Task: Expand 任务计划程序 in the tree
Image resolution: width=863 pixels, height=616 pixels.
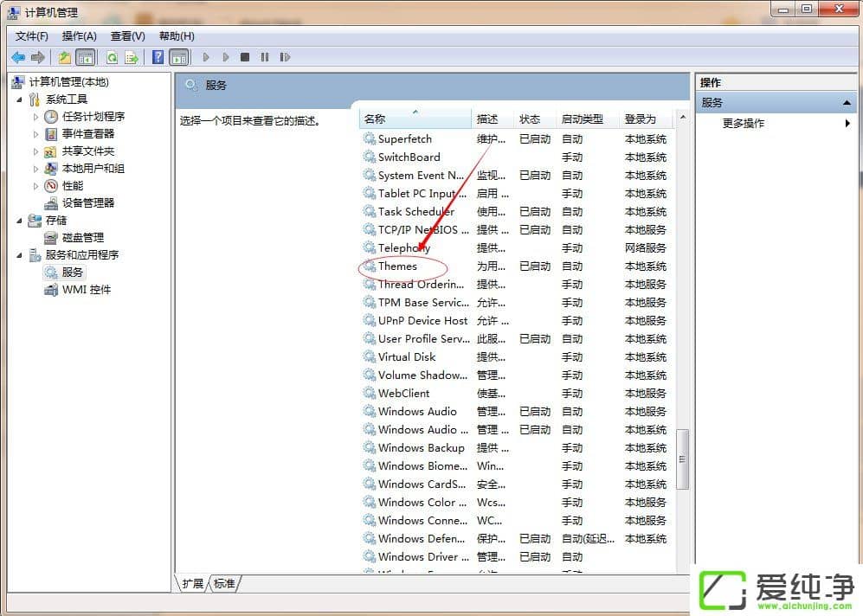Action: [35, 116]
